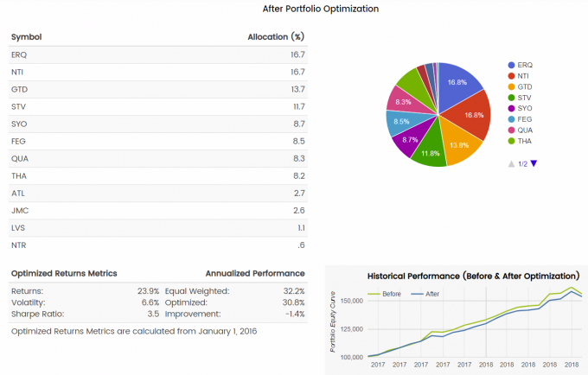
Task: Select the light blue 8.5% pie slice
Action: [x=403, y=122]
